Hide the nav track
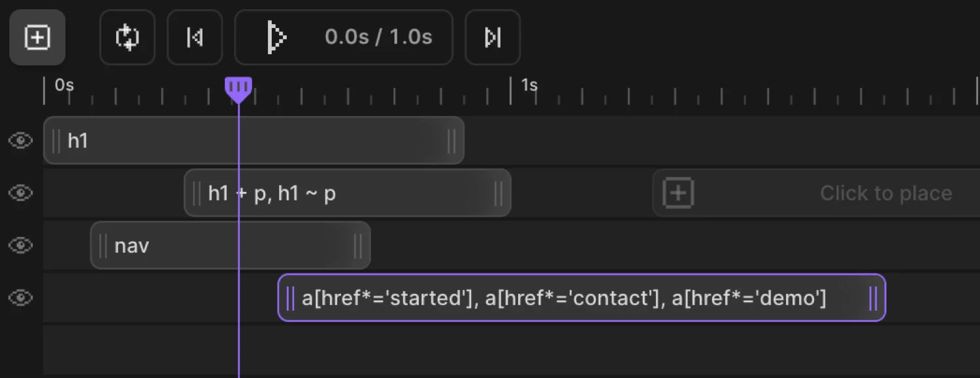Screen dimensions: 980x378 pyautogui.click(x=20, y=245)
